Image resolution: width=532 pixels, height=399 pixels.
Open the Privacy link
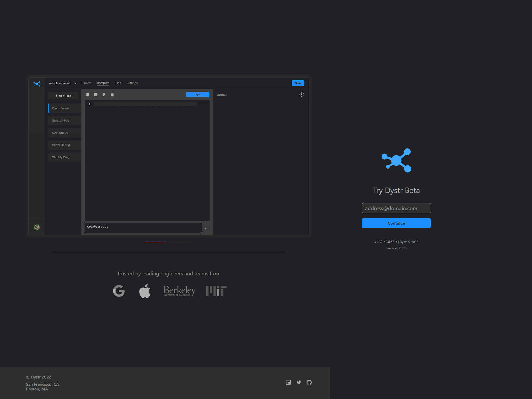click(x=391, y=248)
